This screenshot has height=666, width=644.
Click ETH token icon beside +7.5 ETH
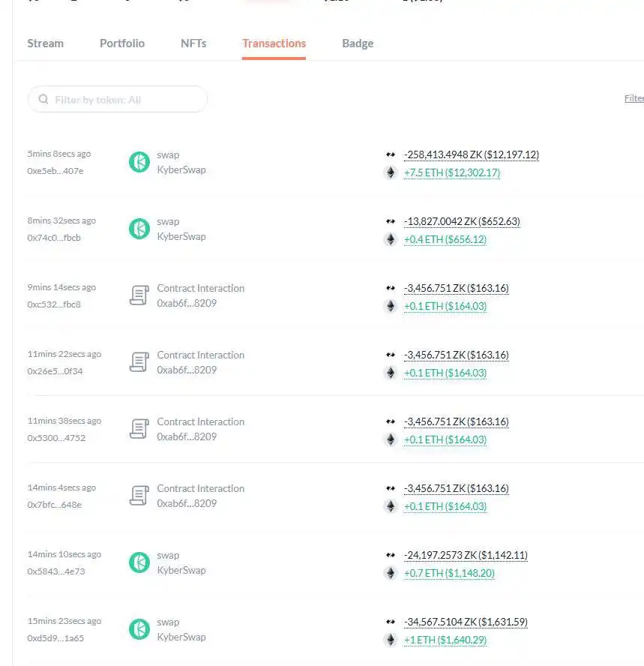[390, 172]
